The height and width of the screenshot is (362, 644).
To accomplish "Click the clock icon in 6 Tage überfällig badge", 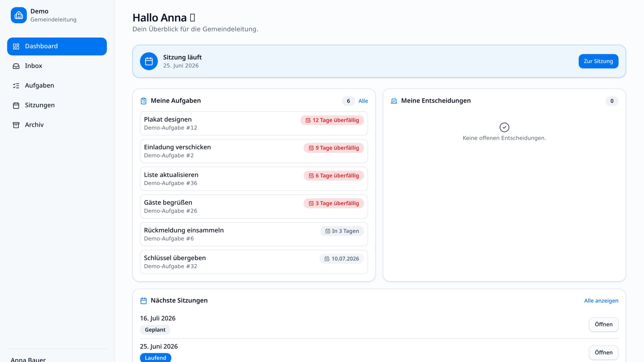I will 311,176.
